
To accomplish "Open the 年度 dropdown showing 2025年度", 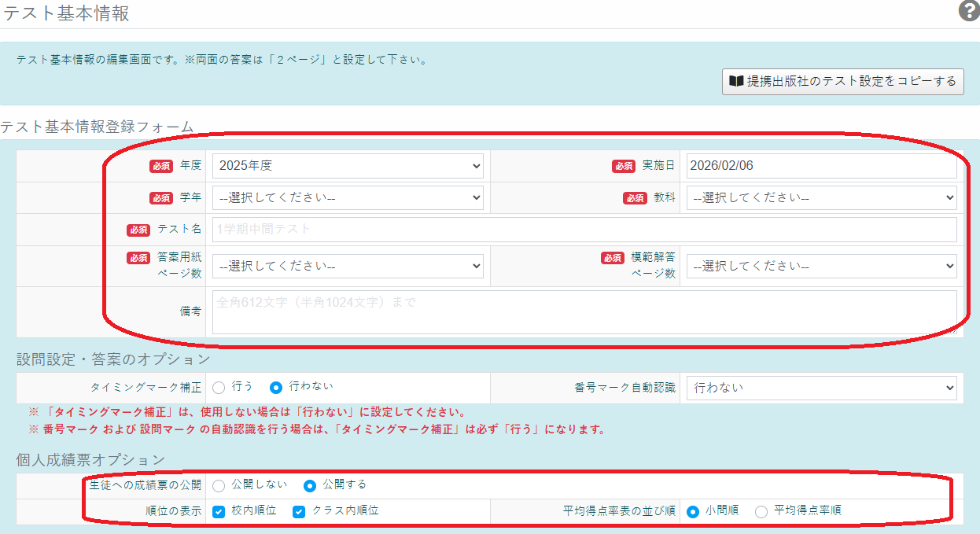I will (347, 166).
